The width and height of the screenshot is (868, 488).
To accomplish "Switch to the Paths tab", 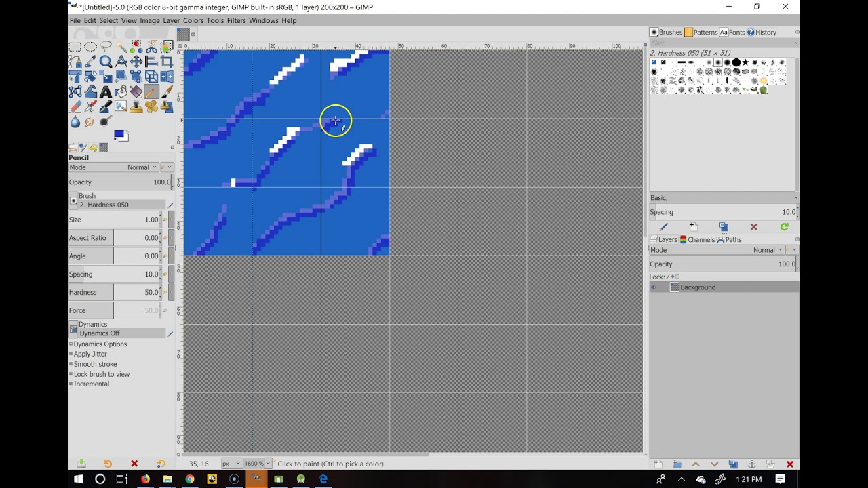I will click(729, 239).
